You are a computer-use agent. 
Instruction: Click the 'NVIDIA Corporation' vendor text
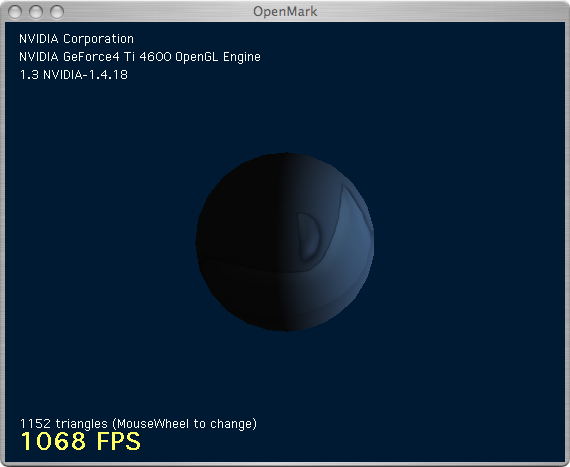click(x=76, y=39)
